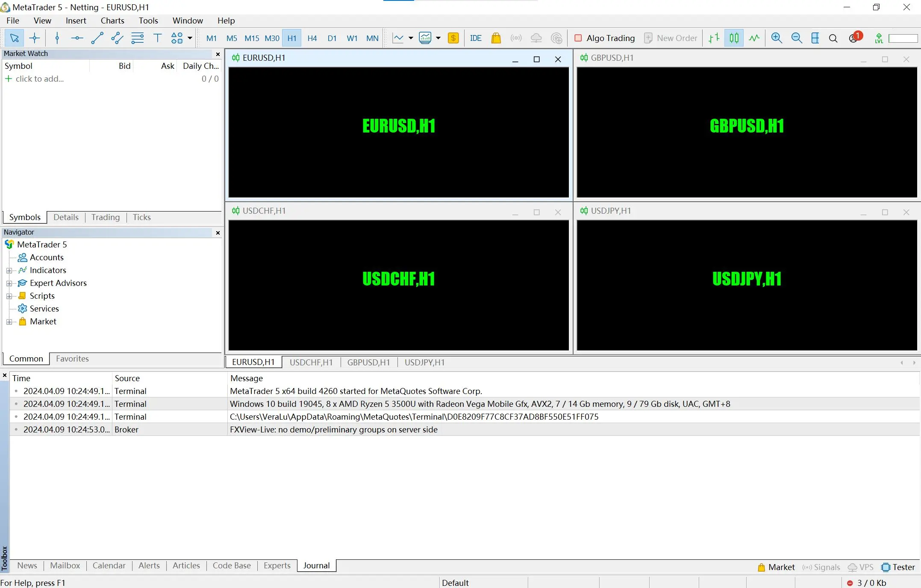Switch chart to bar chart mode
Viewport: 921px width, 588px height.
tap(714, 38)
